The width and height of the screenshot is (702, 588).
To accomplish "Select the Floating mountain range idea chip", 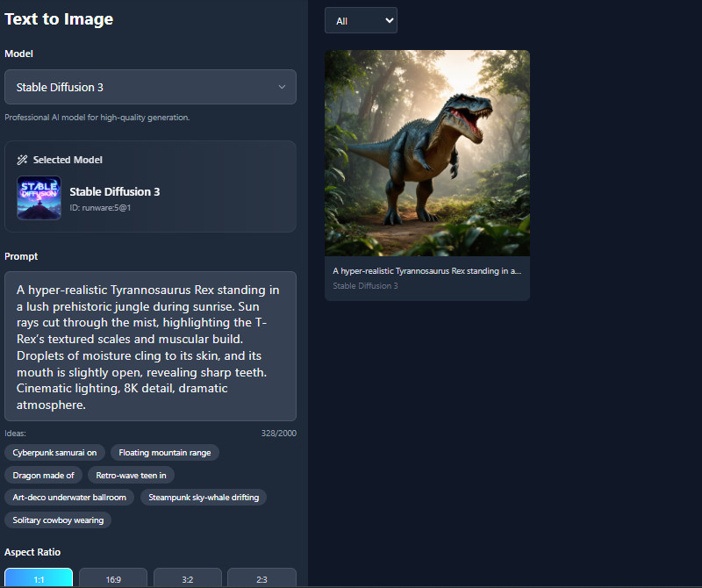I will click(x=165, y=452).
